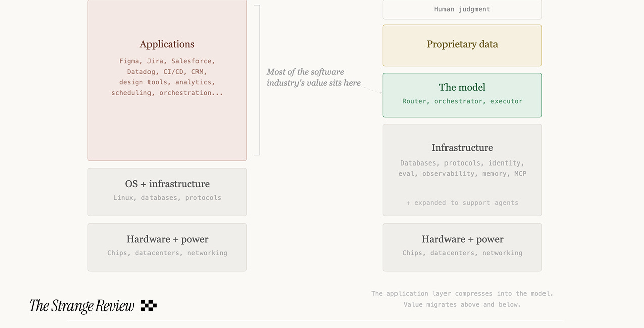Click 'Router, orchestrator, executor' subtitle
Screen dimensions: 644x328
tap(462, 101)
